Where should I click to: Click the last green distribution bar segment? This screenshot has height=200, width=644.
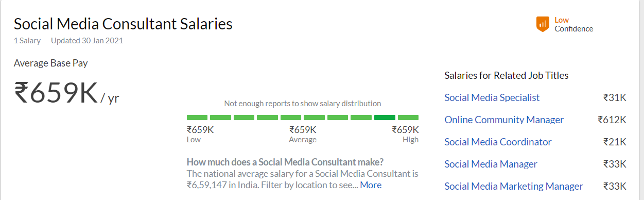(x=408, y=118)
